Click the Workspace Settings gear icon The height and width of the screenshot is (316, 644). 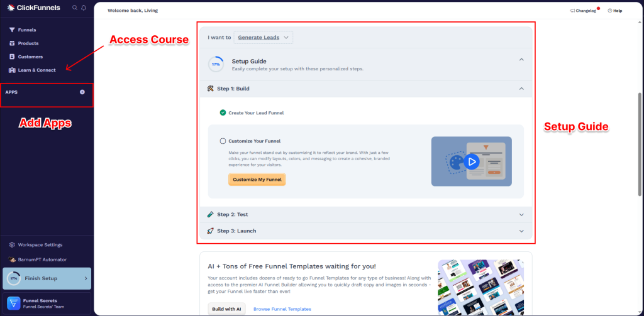click(x=12, y=244)
